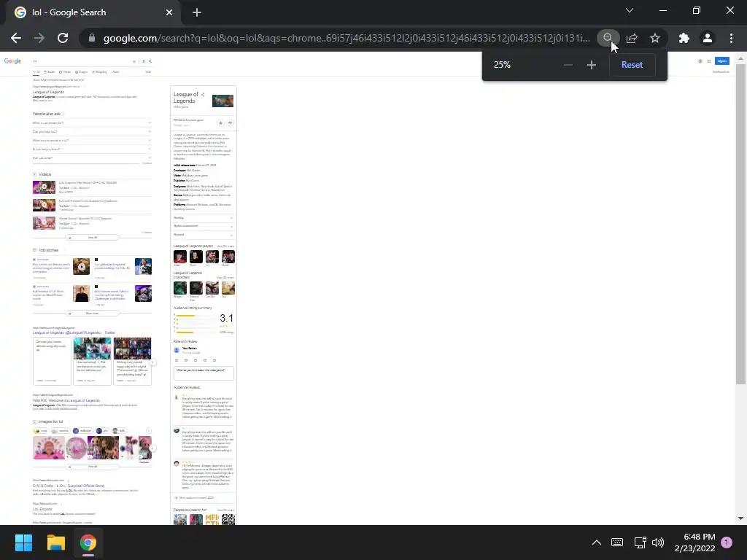Switch to the Shopping results tab
Image resolution: width=747 pixels, height=560 pixels.
[x=99, y=72]
